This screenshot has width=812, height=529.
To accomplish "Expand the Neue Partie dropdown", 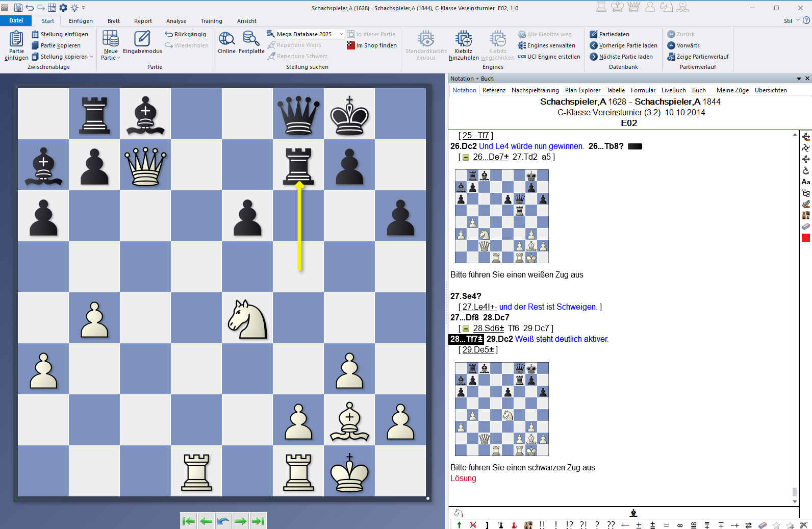I will point(111,58).
